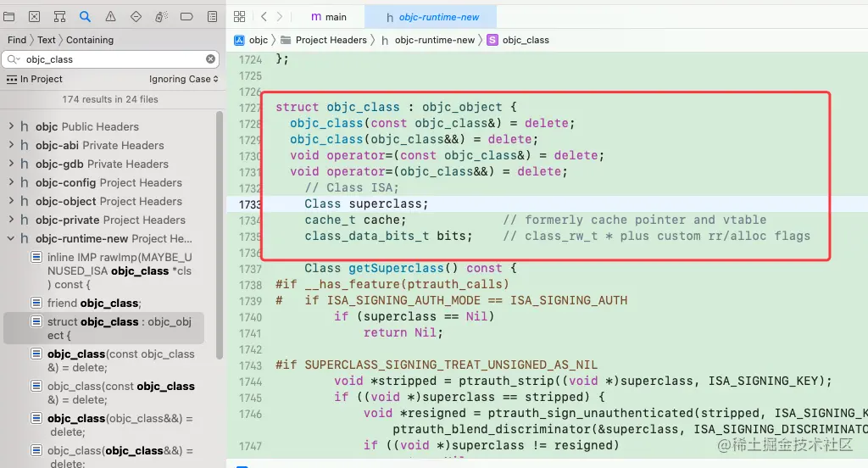Click objc-runtime-new in the breadcrumb
Image resolution: width=868 pixels, height=468 pixels.
pyautogui.click(x=428, y=40)
